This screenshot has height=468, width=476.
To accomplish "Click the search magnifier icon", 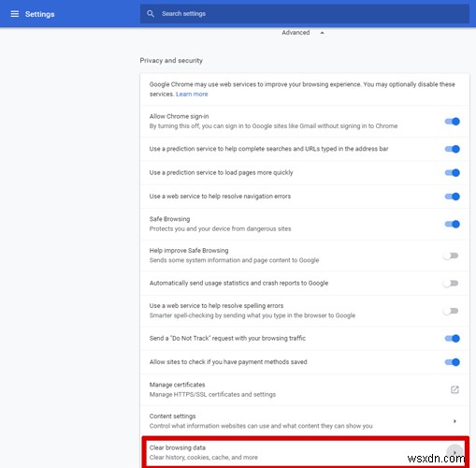I will coord(151,14).
